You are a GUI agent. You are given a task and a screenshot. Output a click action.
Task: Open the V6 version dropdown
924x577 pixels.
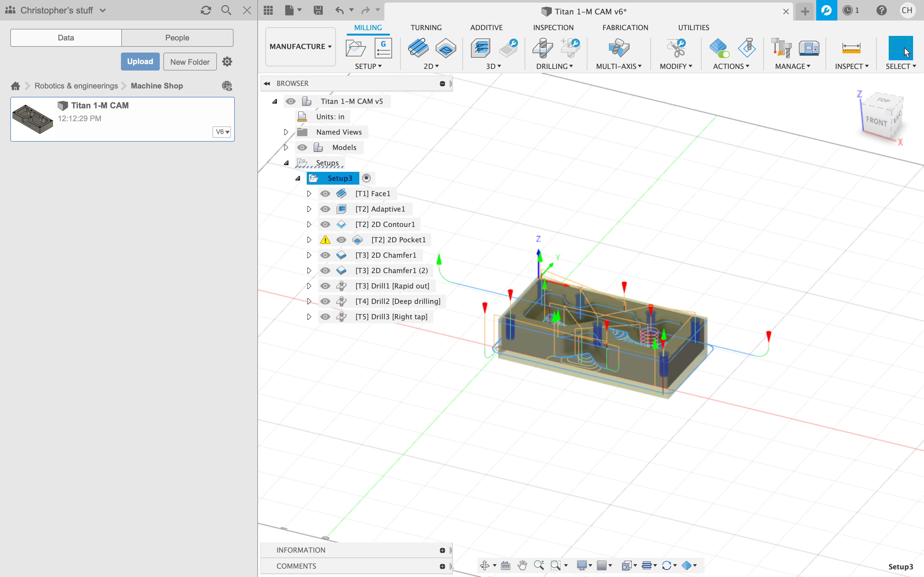coord(222,132)
